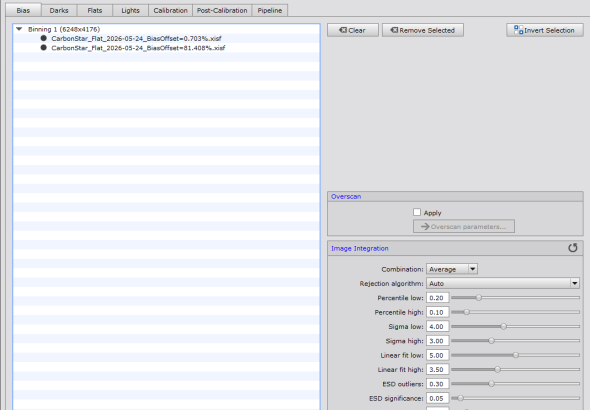
Task: Open the Combination dropdown set to Average
Action: click(x=452, y=269)
